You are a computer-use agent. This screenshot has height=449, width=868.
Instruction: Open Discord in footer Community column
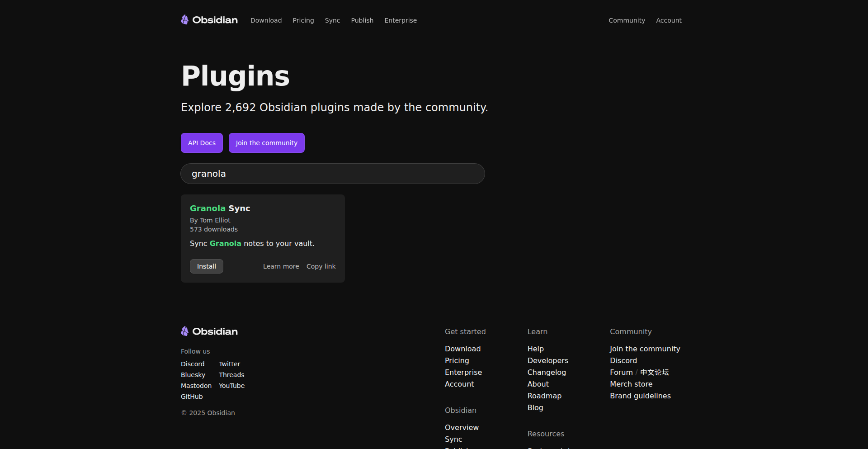[623, 360]
